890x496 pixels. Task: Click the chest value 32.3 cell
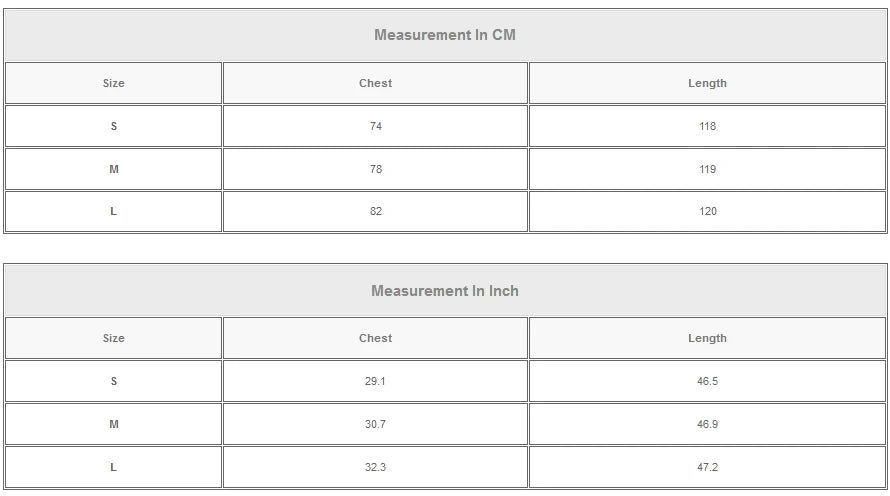[x=375, y=467]
